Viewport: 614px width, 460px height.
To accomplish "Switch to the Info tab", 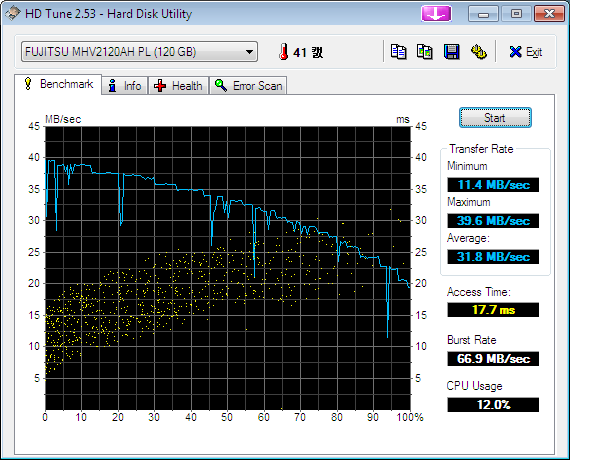I will click(x=125, y=85).
